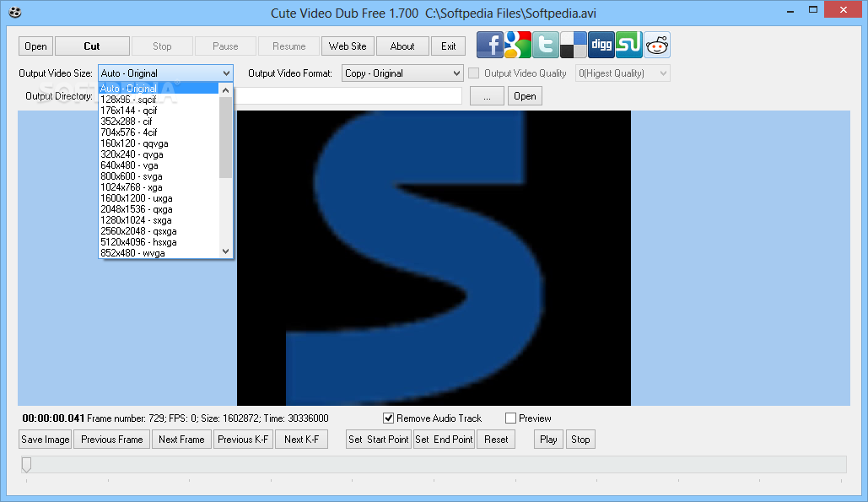This screenshot has width=868, height=502.
Task: Share via the Reddit alien icon
Action: 657,45
